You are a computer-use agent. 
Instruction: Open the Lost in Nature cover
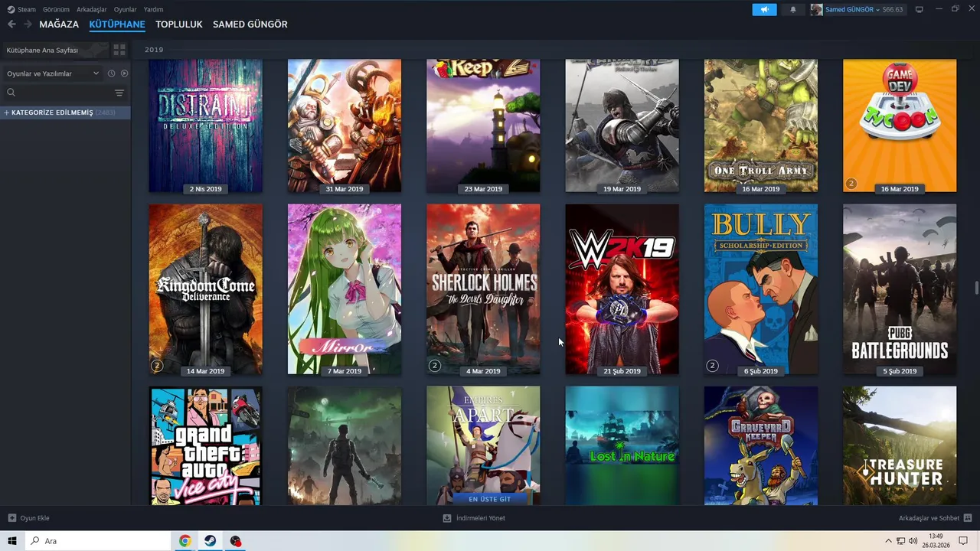click(622, 445)
